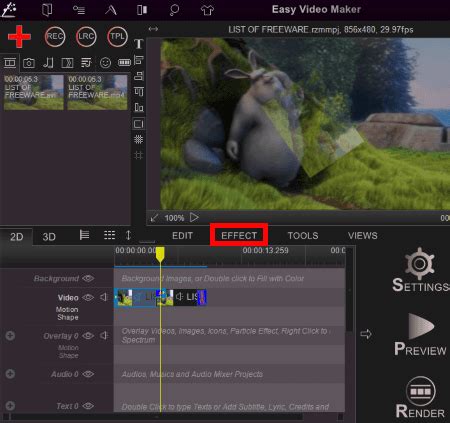Click the double-headed arrow above preview
This screenshot has height=423, width=450.
pos(153,29)
